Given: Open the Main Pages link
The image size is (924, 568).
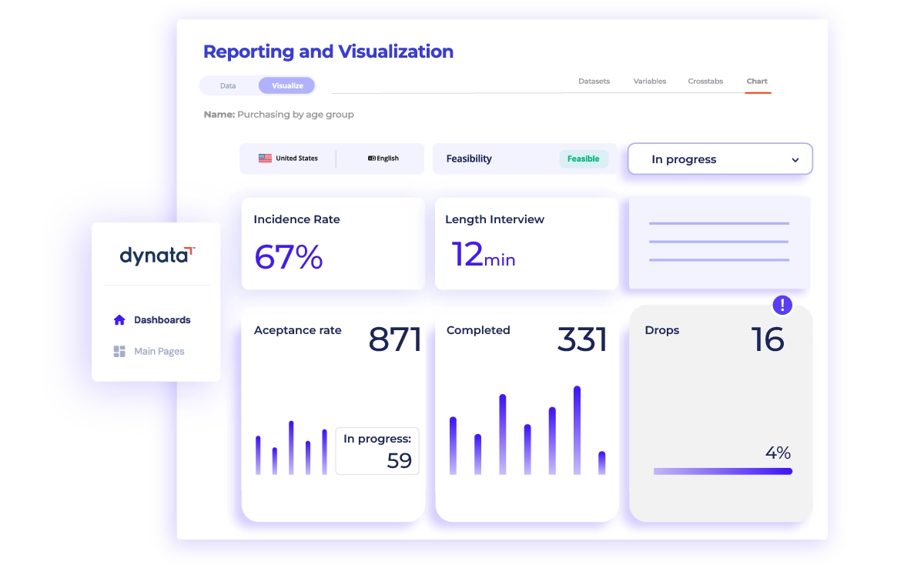Looking at the screenshot, I should click(x=159, y=352).
